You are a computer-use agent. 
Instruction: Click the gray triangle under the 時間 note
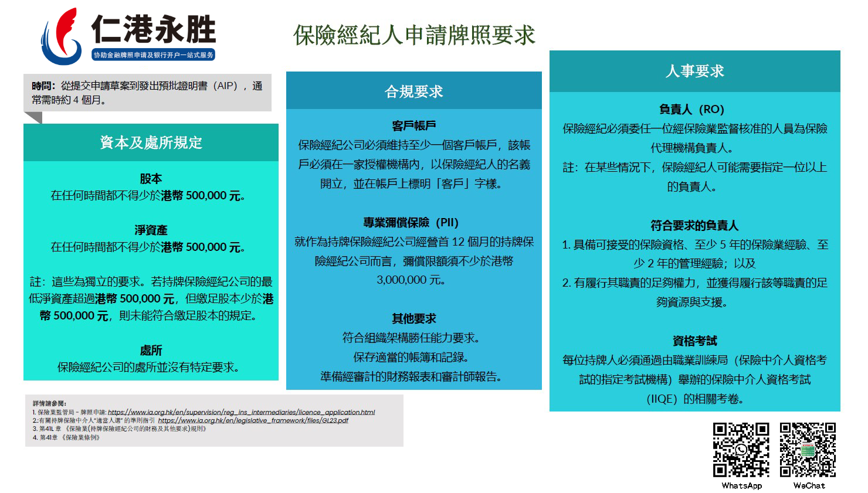[x=33, y=117]
